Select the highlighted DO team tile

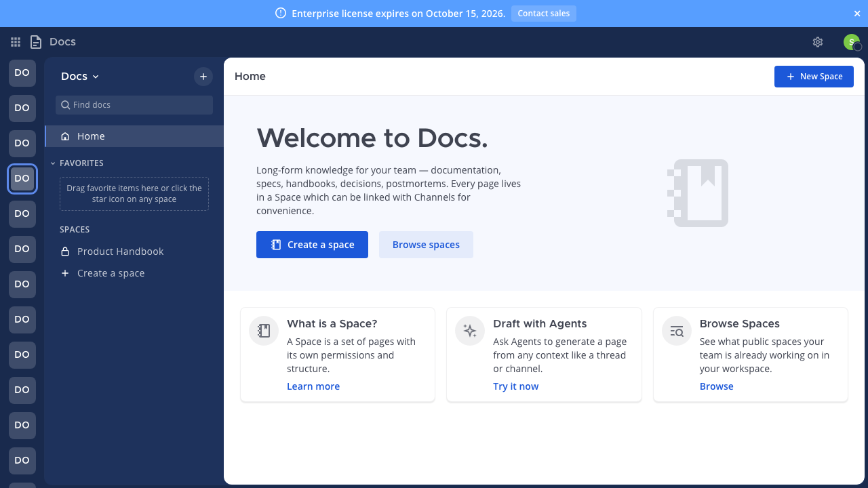click(22, 178)
